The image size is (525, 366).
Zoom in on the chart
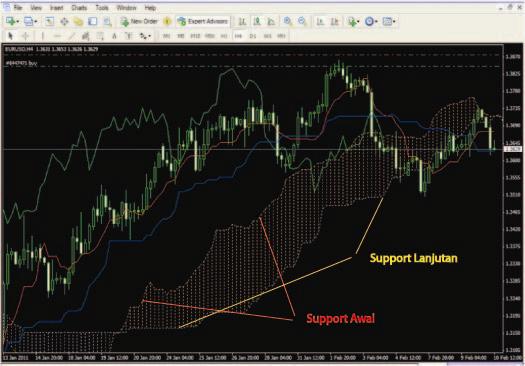[287, 21]
